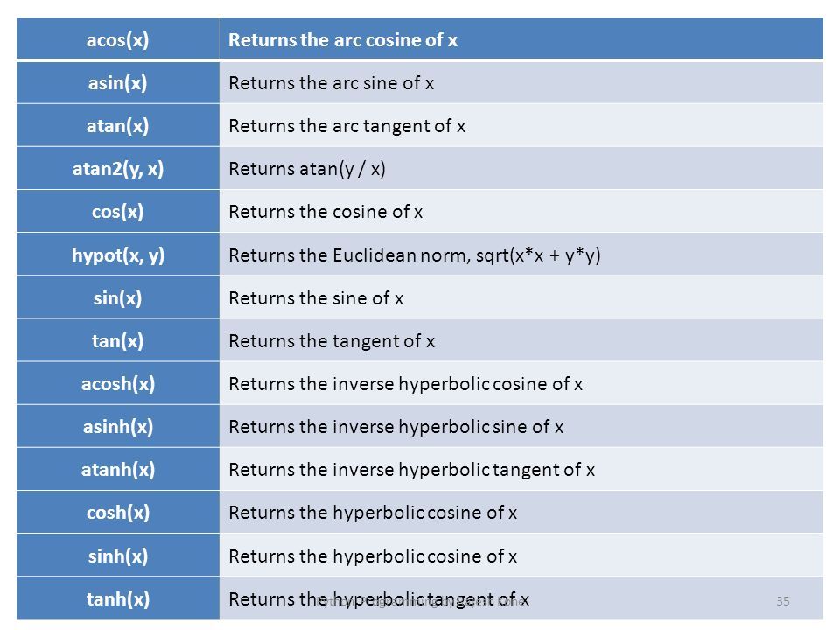Click the slide number 35
The image size is (840, 630).
point(782,601)
